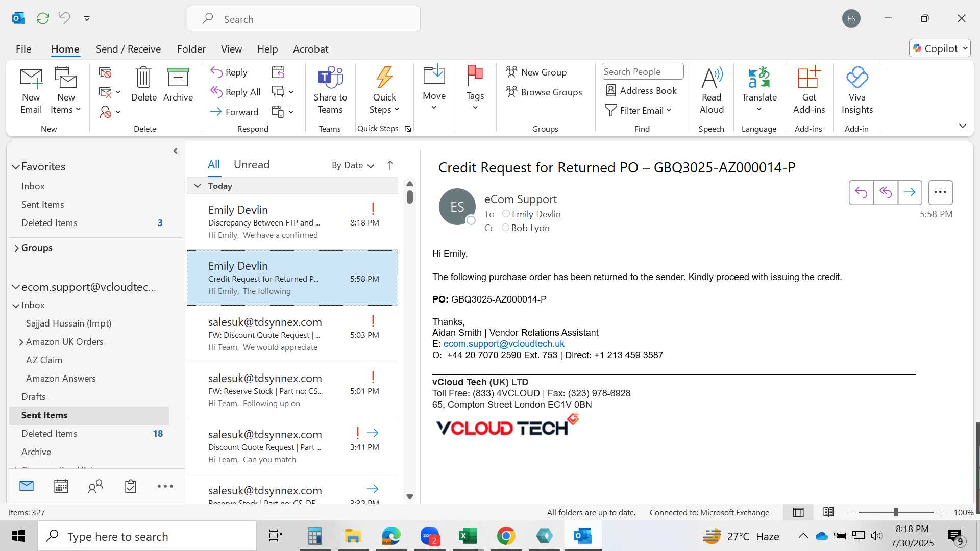
Task: Open Google Chrome from the taskbar
Action: pos(506,536)
